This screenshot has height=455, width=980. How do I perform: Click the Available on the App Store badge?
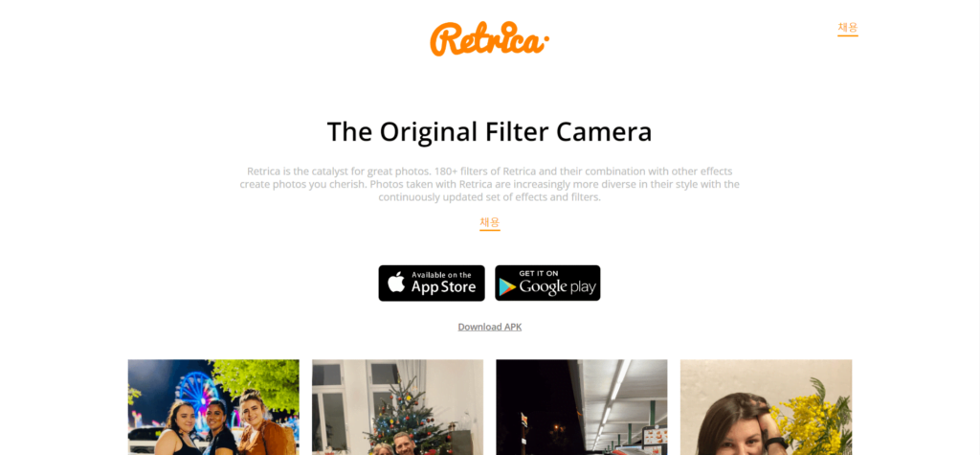[432, 283]
